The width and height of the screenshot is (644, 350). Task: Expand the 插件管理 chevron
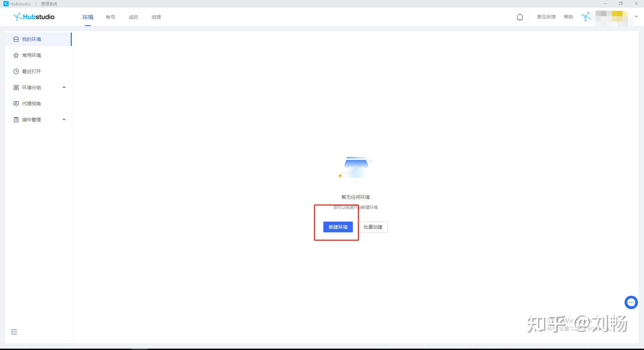pos(64,120)
